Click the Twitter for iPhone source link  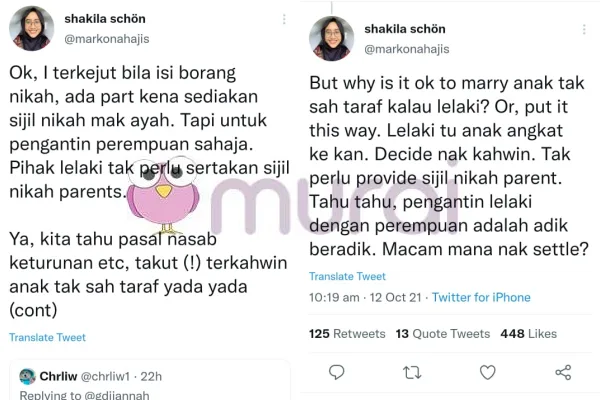[481, 297]
